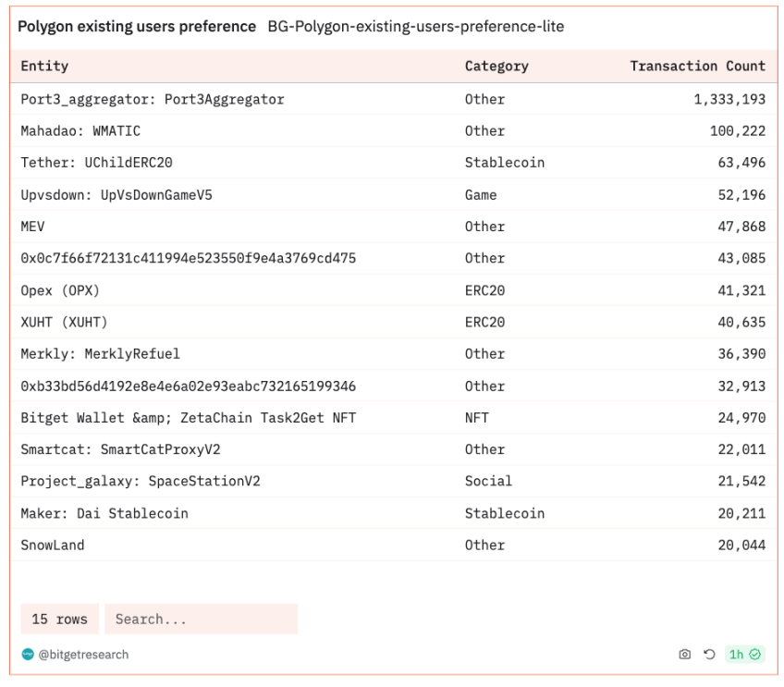
Task: Click the 15 rows counter
Action: (59, 620)
